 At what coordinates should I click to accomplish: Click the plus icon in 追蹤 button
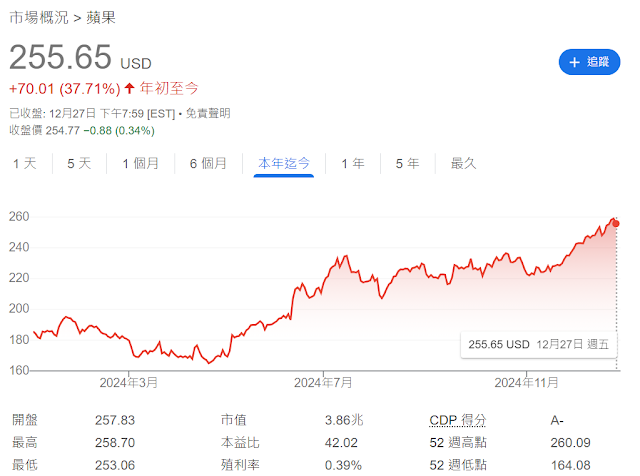(x=574, y=62)
